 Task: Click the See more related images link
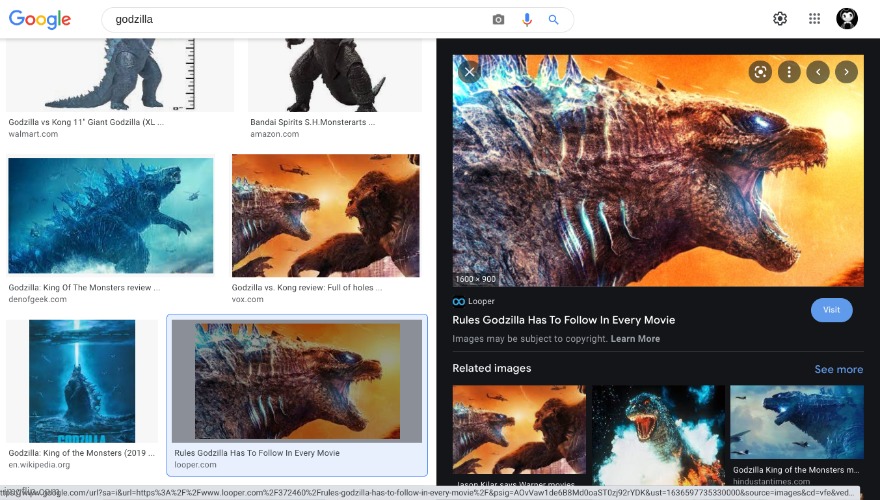(x=838, y=369)
